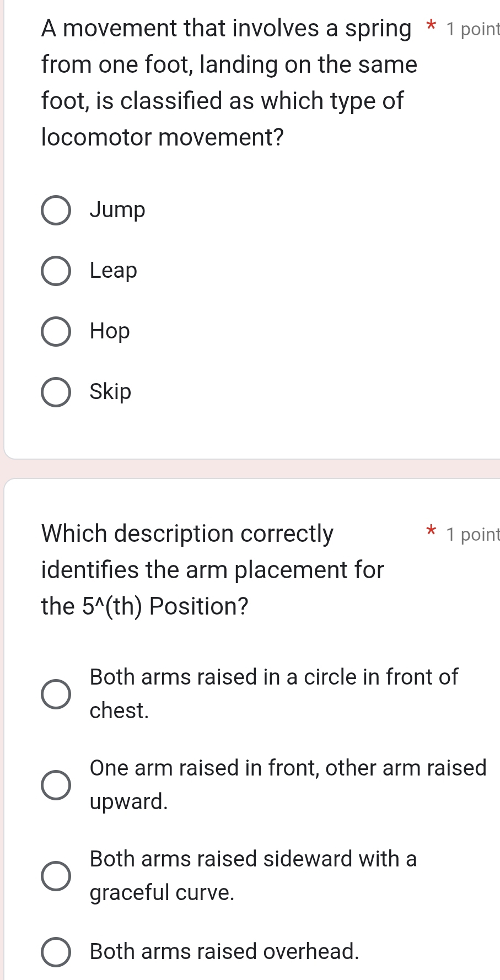Select 'Both arms raised sideward with a graceful curve'
Viewport: 500px width, 980px height.
[55, 875]
